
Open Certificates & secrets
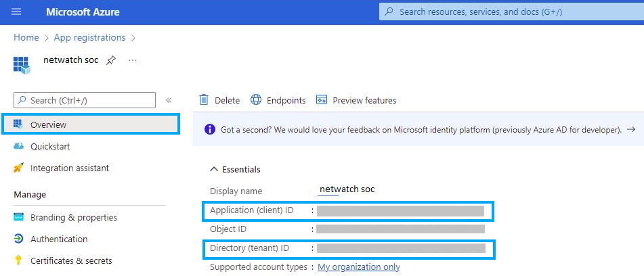tap(71, 261)
